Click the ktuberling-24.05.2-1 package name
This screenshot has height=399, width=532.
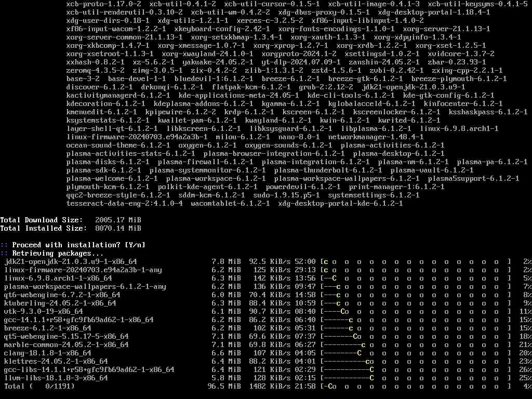pos(60,303)
